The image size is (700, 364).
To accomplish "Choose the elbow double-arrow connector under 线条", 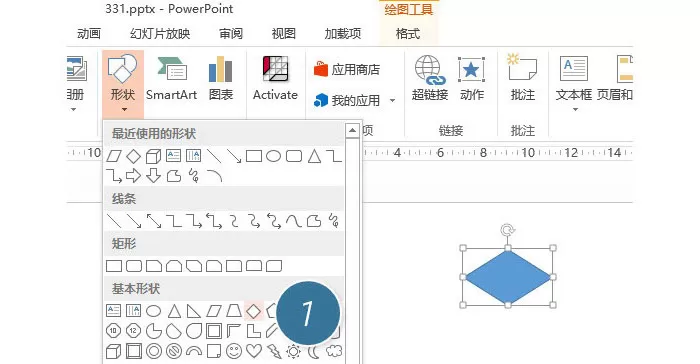I will [x=214, y=221].
